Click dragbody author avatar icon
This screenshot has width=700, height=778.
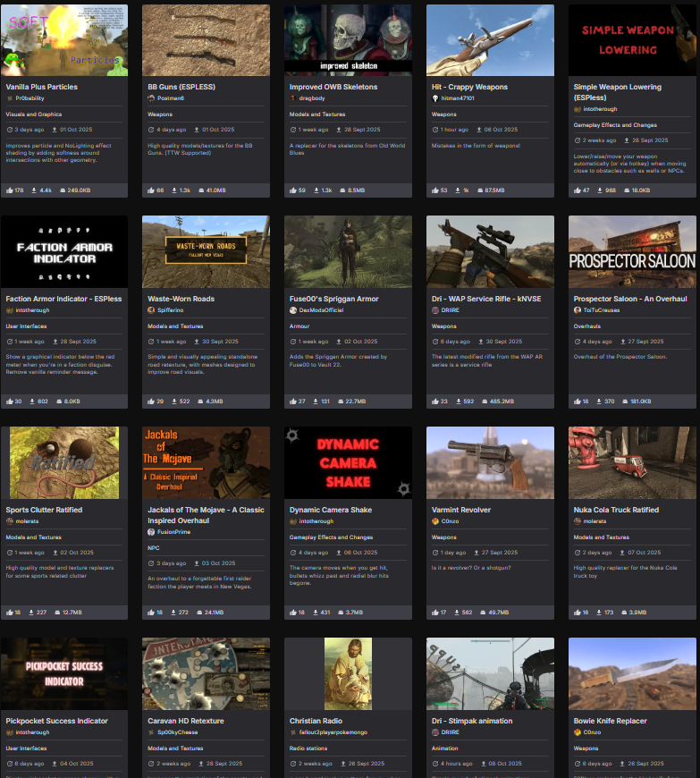[x=293, y=98]
